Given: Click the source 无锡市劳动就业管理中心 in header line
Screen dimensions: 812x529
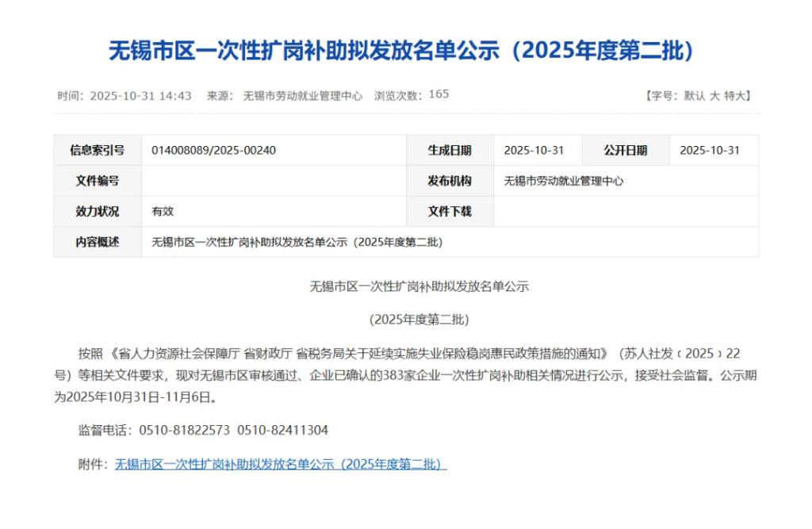Looking at the screenshot, I should click(x=302, y=96).
